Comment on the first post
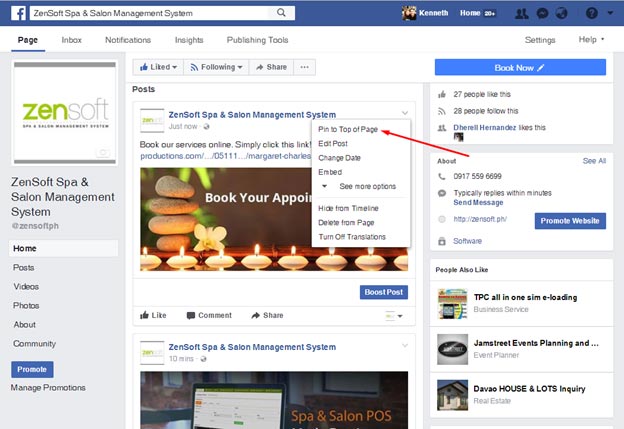This screenshot has height=429, width=624. click(x=209, y=315)
